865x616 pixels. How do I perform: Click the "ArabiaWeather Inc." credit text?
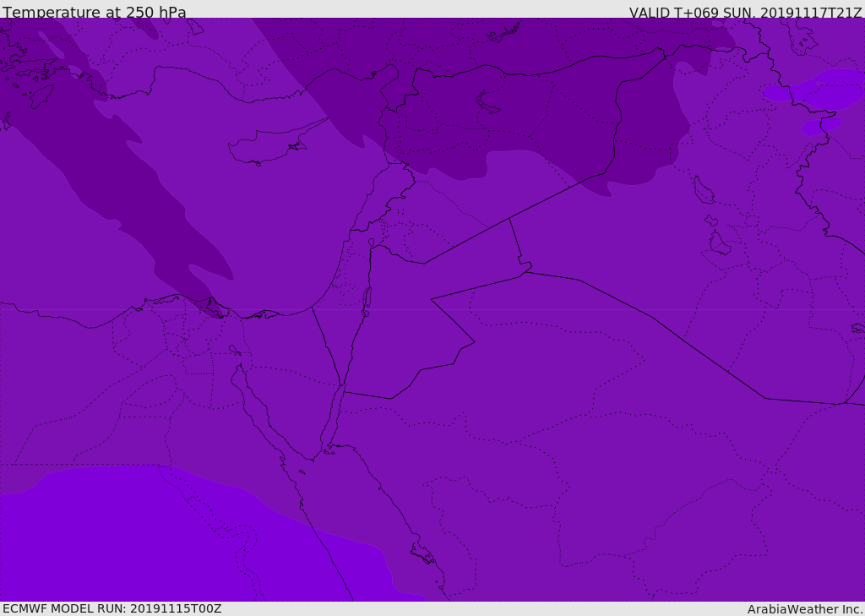805,609
